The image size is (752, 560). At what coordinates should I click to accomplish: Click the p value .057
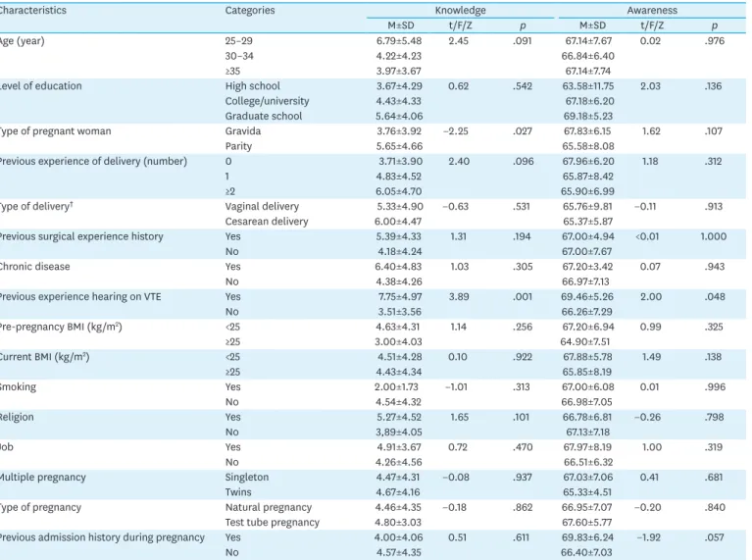tap(715, 537)
